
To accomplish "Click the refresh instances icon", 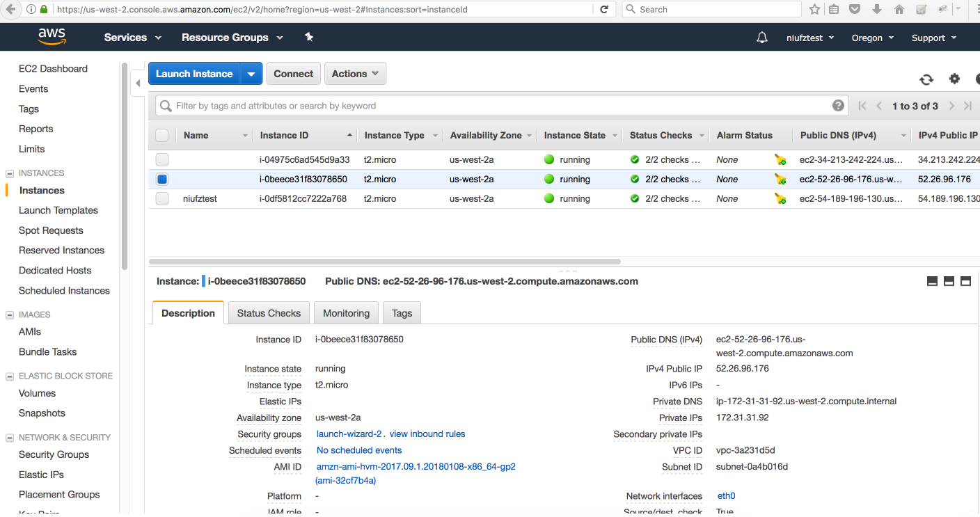I will pos(926,79).
